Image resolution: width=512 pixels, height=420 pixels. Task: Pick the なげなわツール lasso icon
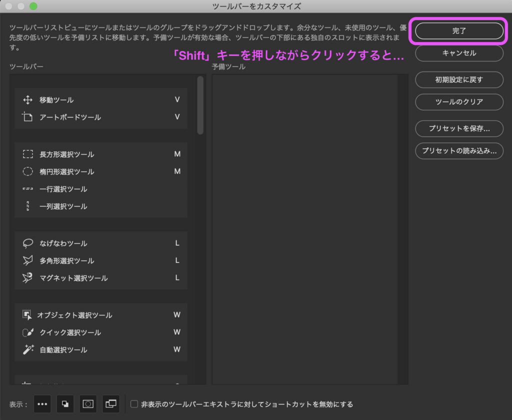point(27,243)
